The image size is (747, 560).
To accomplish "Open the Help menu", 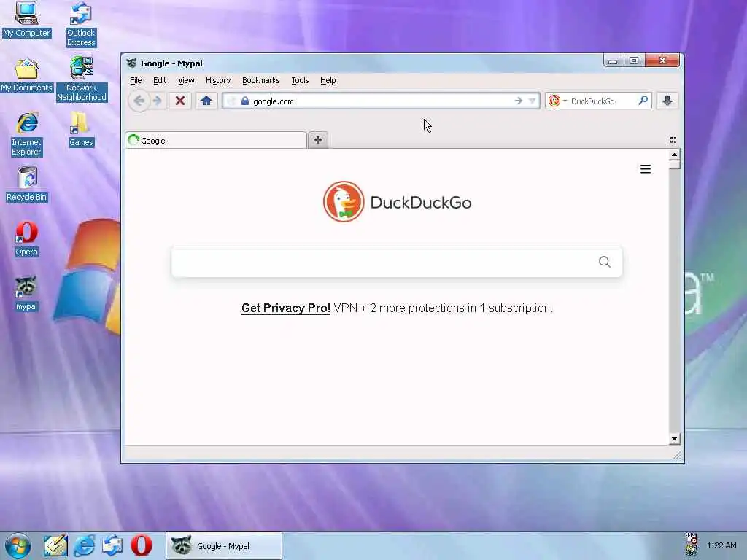I will tap(328, 80).
